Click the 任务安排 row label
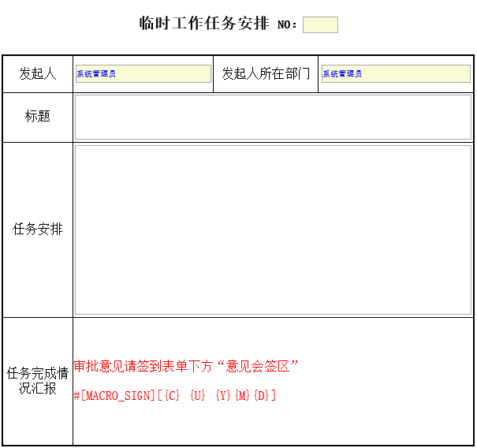The image size is (477, 448). 38,230
